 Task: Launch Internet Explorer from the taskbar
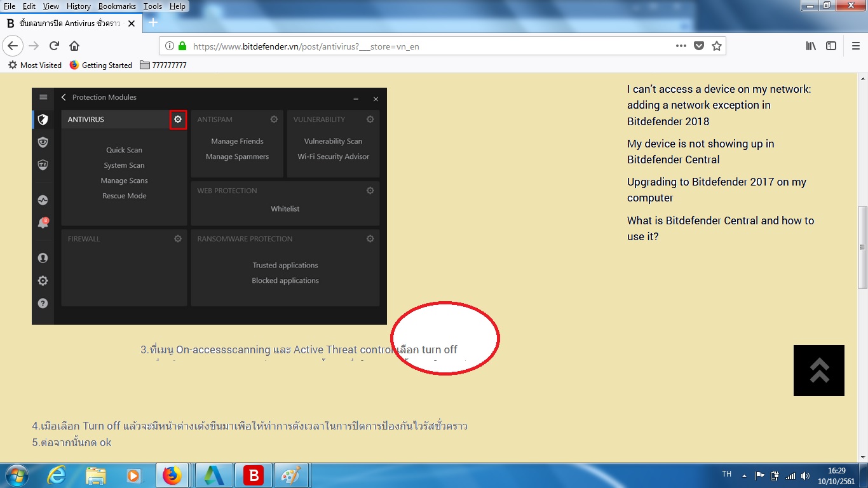pos(57,475)
